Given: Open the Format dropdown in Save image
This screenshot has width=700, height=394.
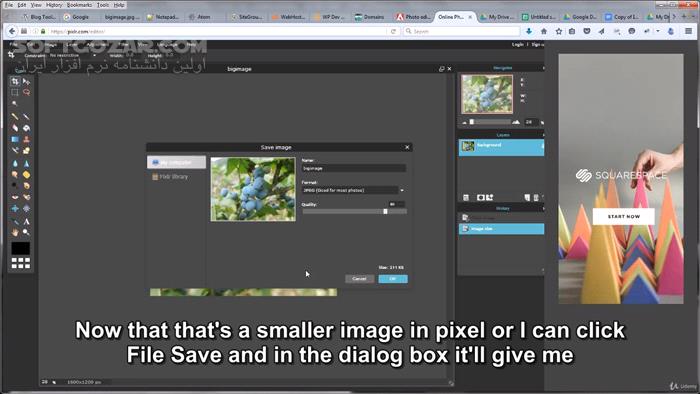Looking at the screenshot, I should (353, 190).
